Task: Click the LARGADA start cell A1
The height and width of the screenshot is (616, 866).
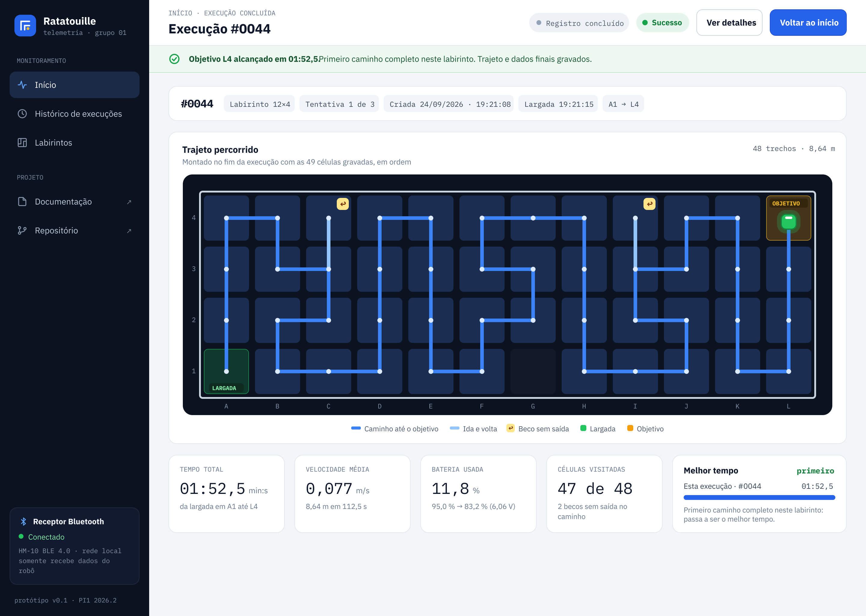Action: [x=226, y=371]
